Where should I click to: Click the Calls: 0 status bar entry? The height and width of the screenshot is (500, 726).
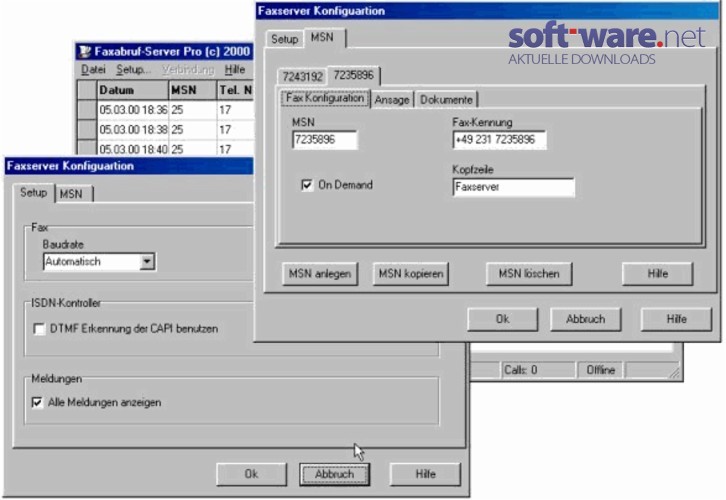click(x=538, y=370)
